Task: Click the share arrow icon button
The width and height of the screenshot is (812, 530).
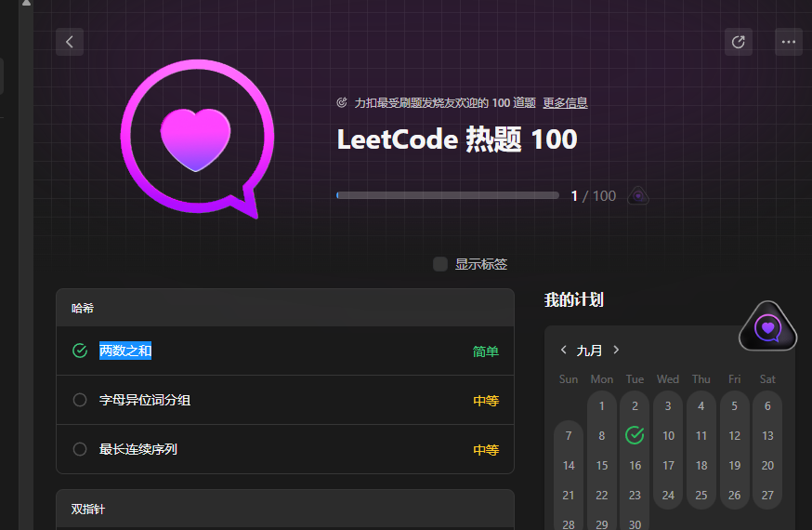Action: 739,42
